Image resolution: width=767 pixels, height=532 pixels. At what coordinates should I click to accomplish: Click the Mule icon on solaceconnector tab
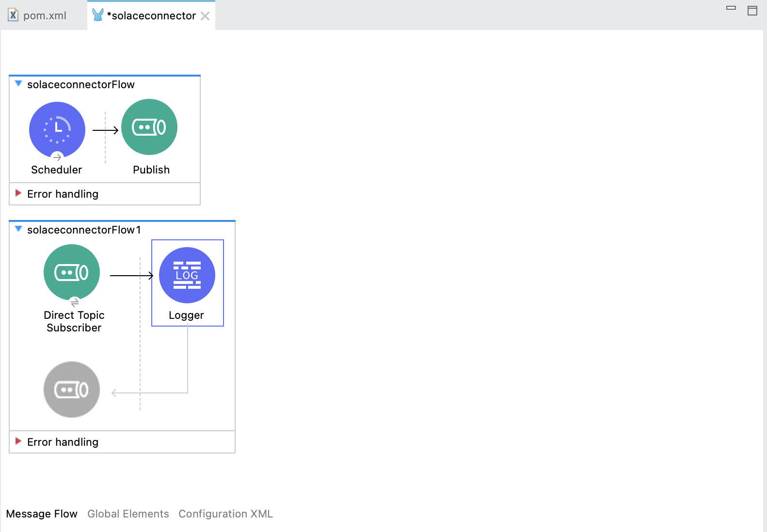(x=98, y=16)
